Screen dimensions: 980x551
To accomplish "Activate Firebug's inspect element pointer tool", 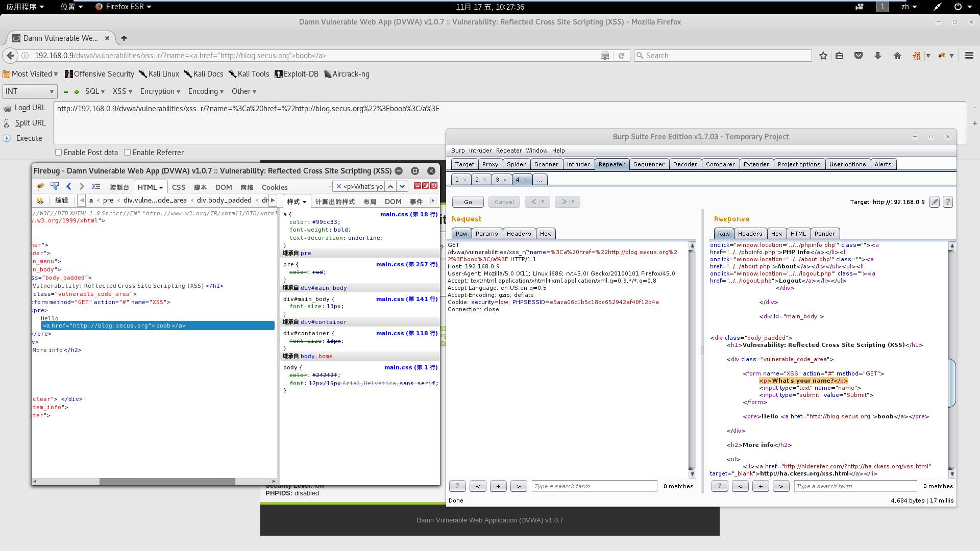I will (x=55, y=187).
